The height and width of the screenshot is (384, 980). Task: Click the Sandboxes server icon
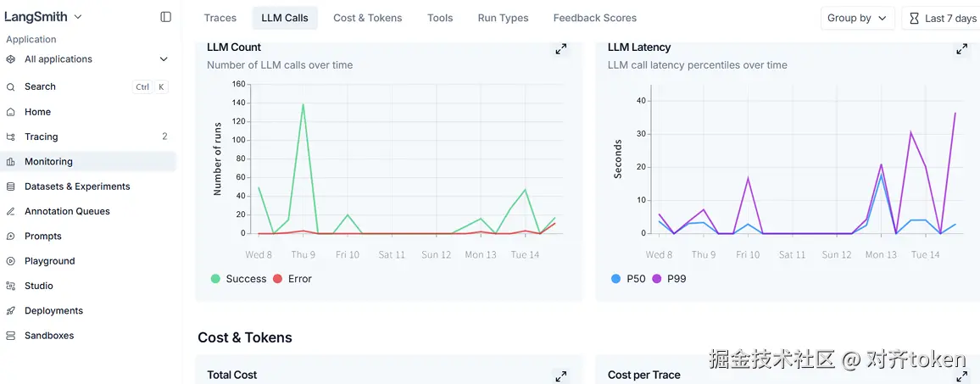(11, 336)
